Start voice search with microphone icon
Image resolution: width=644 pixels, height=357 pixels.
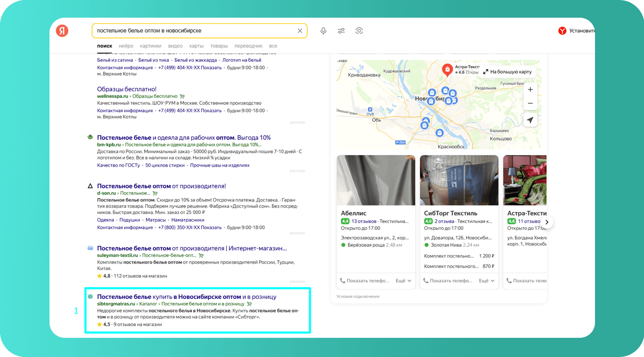323,31
